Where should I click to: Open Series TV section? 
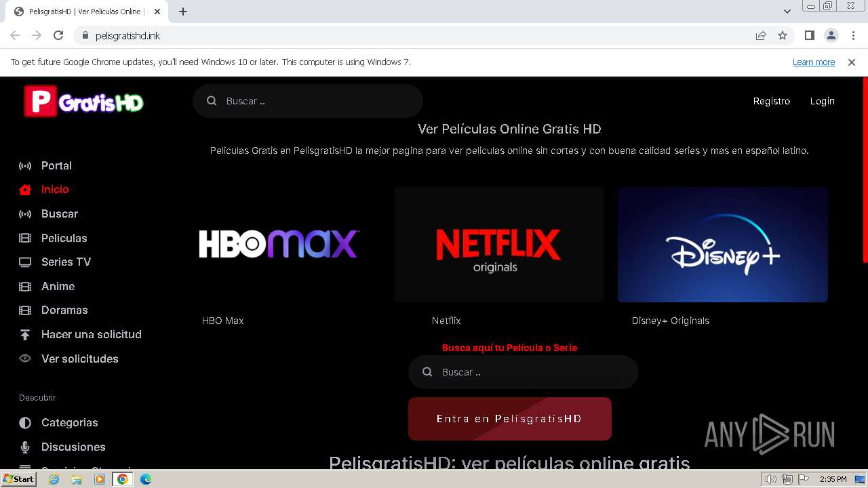(66, 262)
